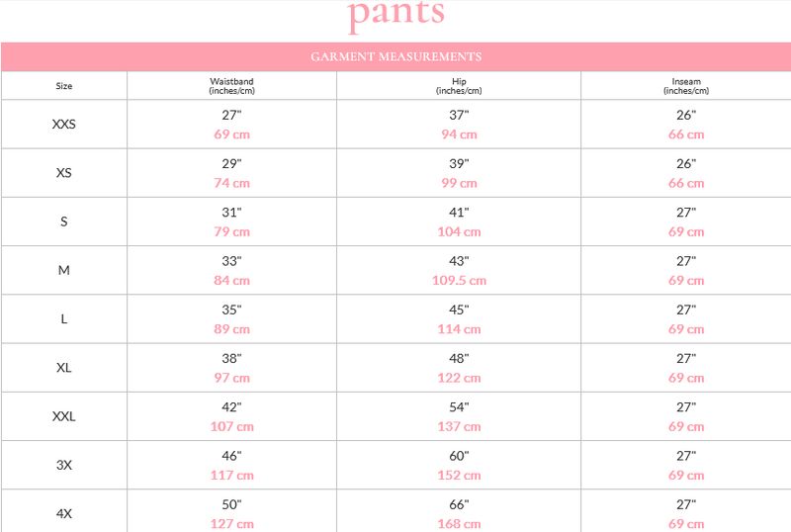Click the 74 cm waistband value for XS
The height and width of the screenshot is (532, 791).
(x=231, y=183)
